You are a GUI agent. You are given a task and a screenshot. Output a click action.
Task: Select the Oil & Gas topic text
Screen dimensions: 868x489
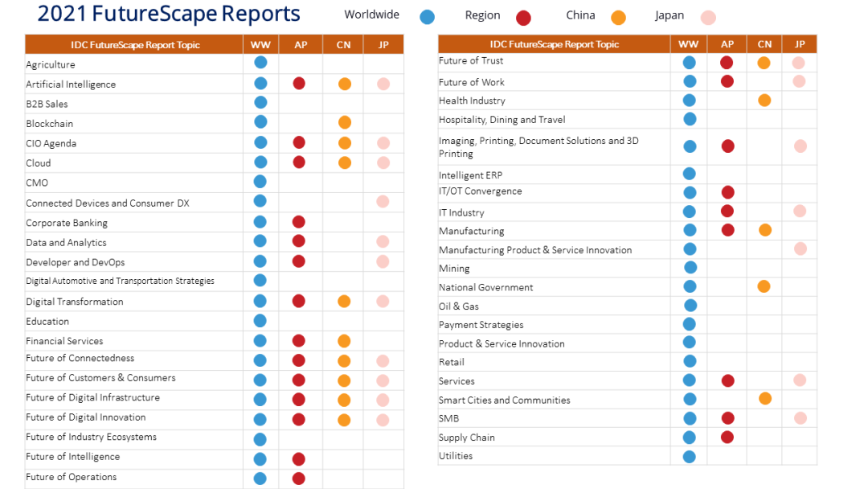tap(459, 306)
